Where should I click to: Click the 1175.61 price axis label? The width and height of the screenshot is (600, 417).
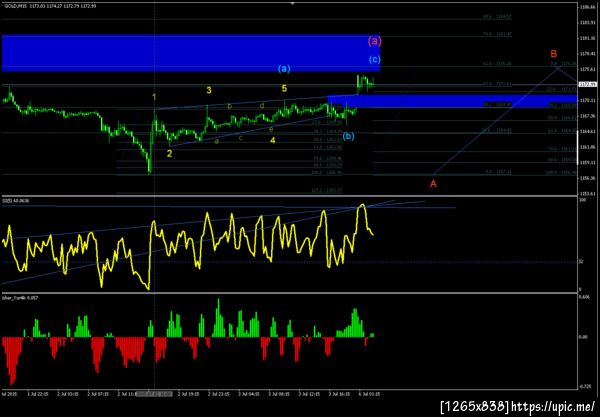(x=587, y=69)
